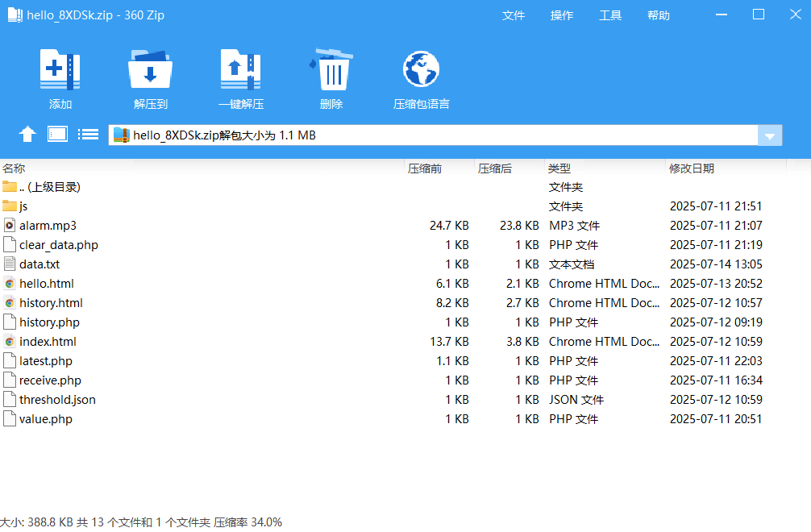The height and width of the screenshot is (532, 811).
Task: Select the index.html file name
Action: tap(48, 342)
